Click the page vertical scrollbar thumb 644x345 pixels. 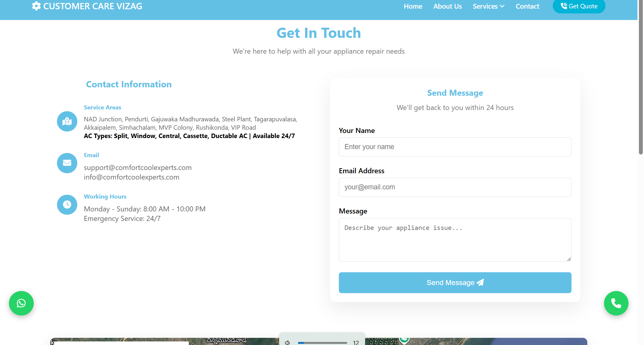[x=641, y=78]
